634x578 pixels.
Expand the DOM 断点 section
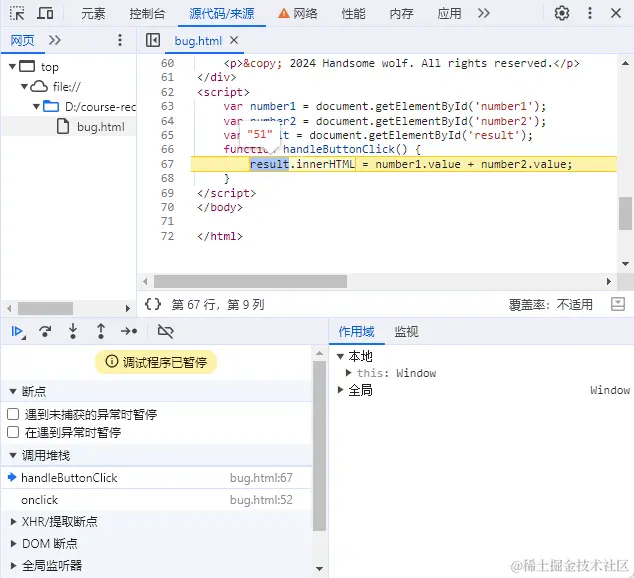13,544
